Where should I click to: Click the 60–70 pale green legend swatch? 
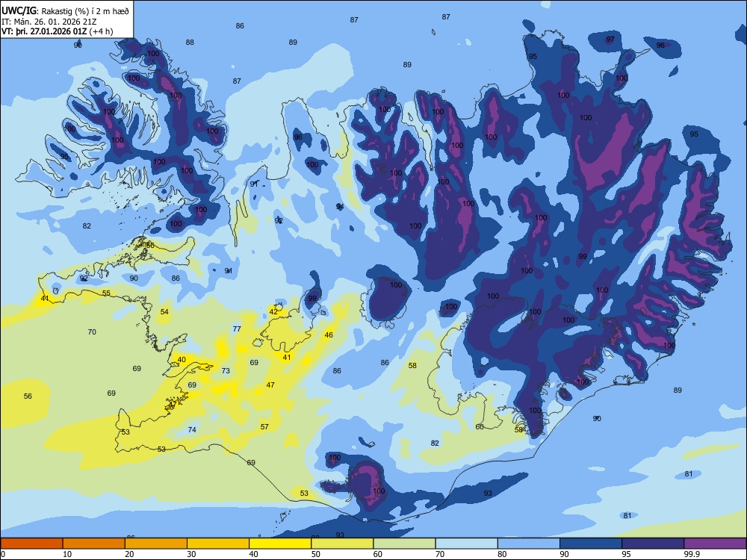pyautogui.click(x=404, y=544)
